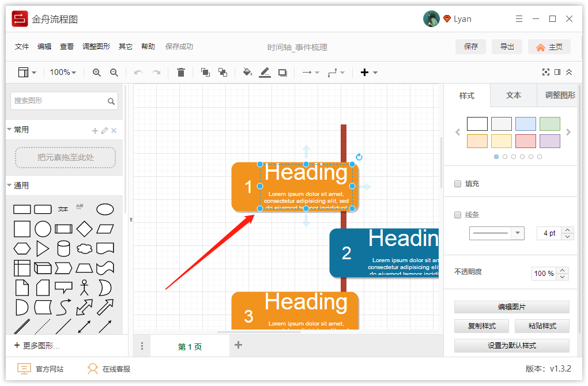Viewport: 588px width, 386px height.
Task: Click the line color pencil icon
Action: click(265, 73)
